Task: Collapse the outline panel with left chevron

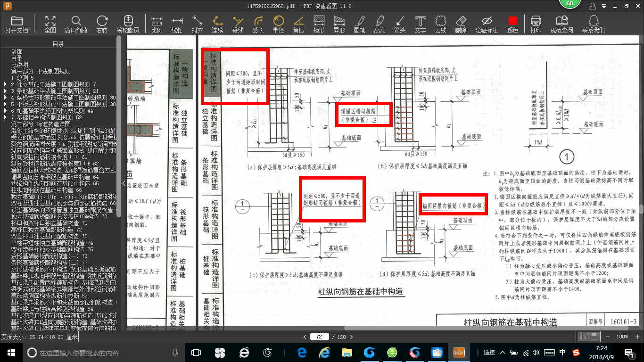Action: click(124, 183)
